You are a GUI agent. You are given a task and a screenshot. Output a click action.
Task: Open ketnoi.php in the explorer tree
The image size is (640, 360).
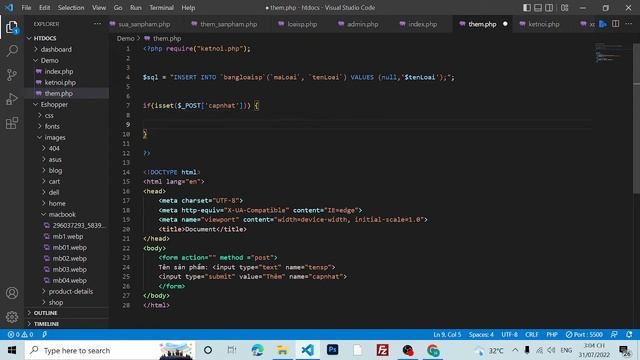pos(60,82)
